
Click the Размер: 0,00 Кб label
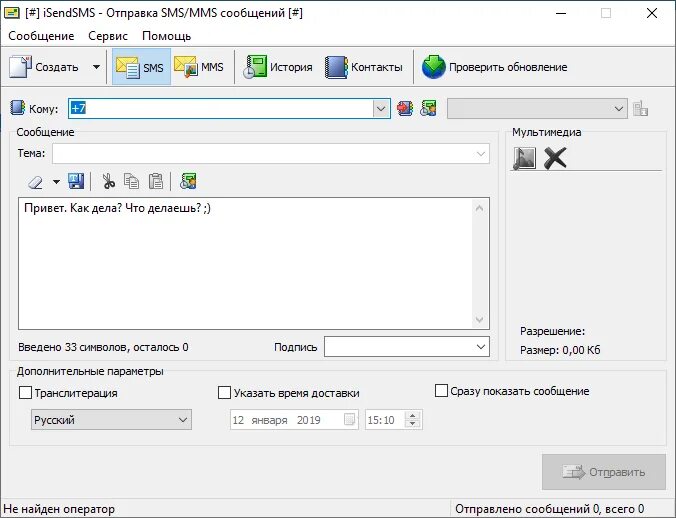click(x=560, y=350)
